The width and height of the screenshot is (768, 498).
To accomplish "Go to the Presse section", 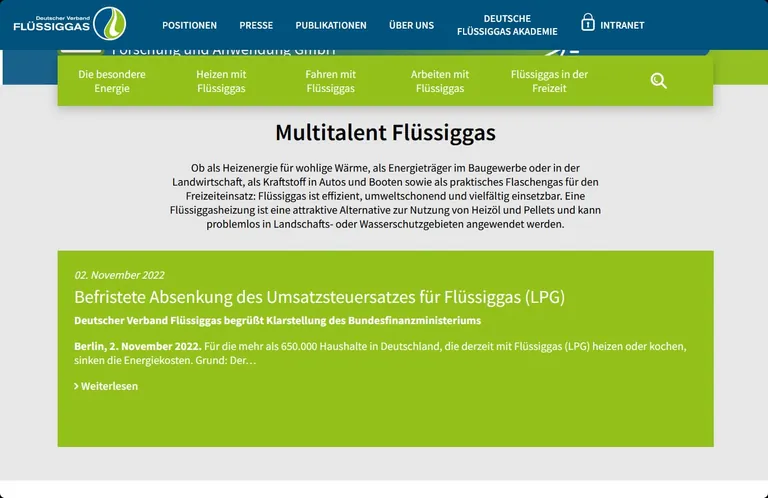I will tap(256, 25).
